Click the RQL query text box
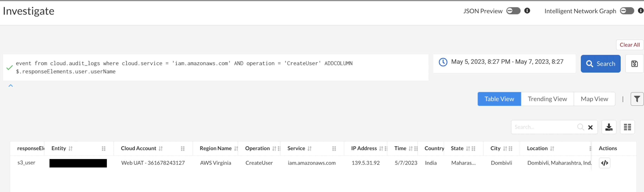644x192 pixels. tap(215, 67)
